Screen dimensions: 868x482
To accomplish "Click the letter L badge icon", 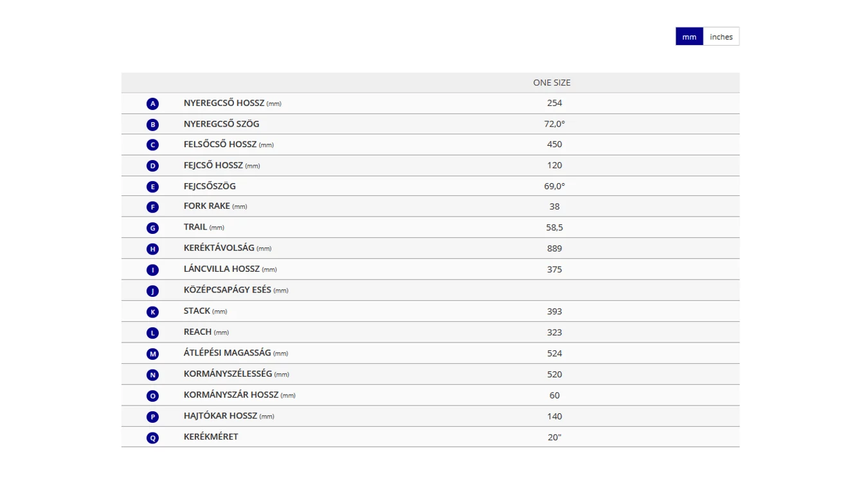I will click(152, 333).
